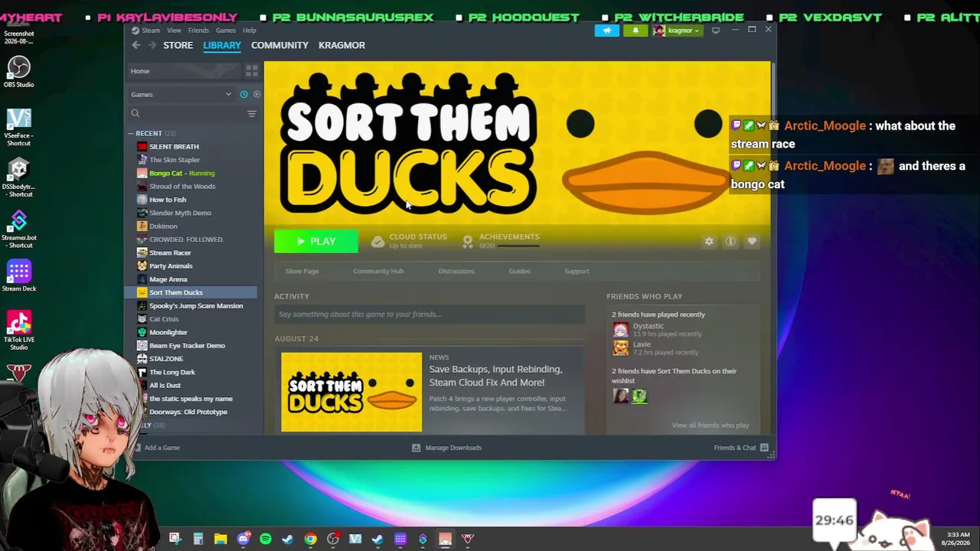The width and height of the screenshot is (980, 551).
Task: Go to the STORE tab
Action: click(178, 45)
